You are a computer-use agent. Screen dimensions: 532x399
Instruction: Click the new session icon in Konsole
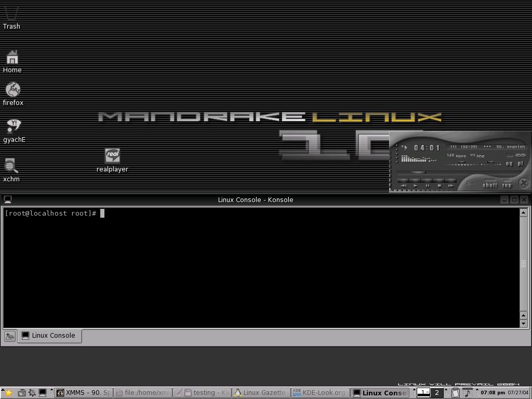10,336
